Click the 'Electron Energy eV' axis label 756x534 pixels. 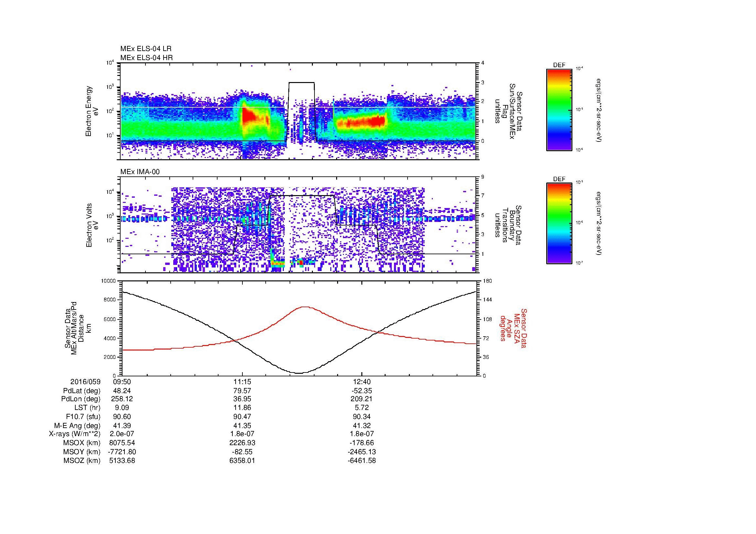(x=92, y=111)
